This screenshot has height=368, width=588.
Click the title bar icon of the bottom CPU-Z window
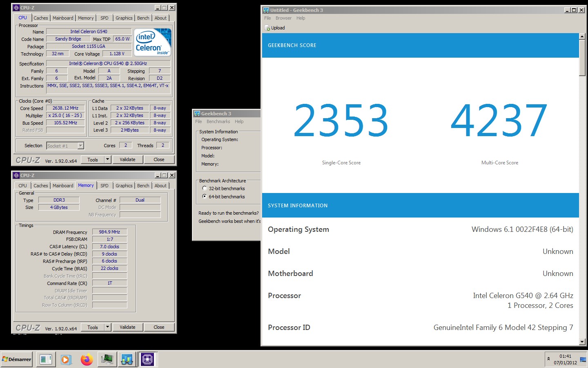pos(16,175)
